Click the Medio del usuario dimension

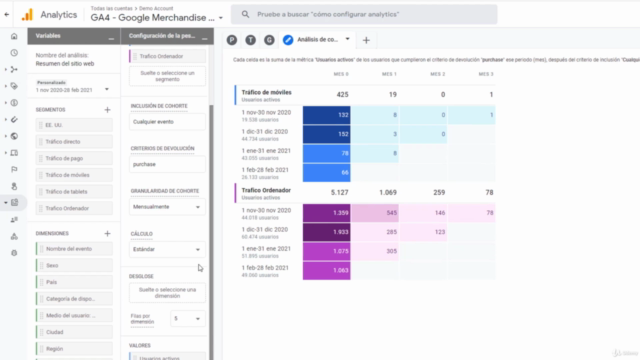click(74, 316)
